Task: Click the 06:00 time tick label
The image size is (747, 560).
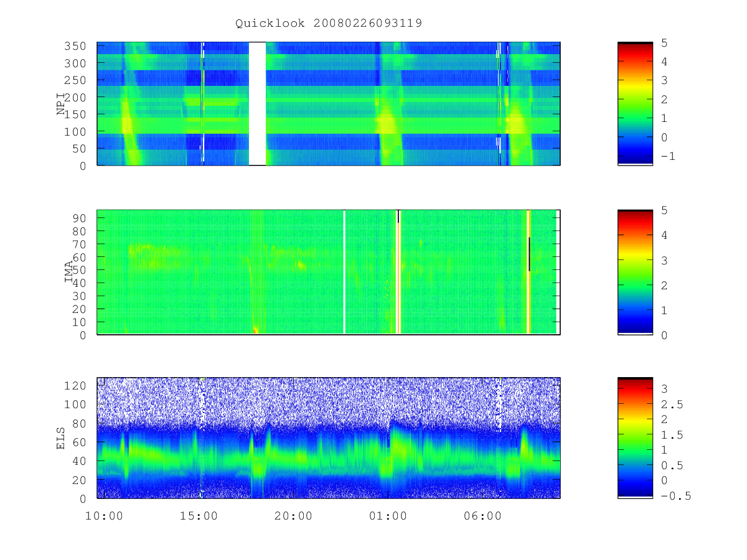Action: 482,516
